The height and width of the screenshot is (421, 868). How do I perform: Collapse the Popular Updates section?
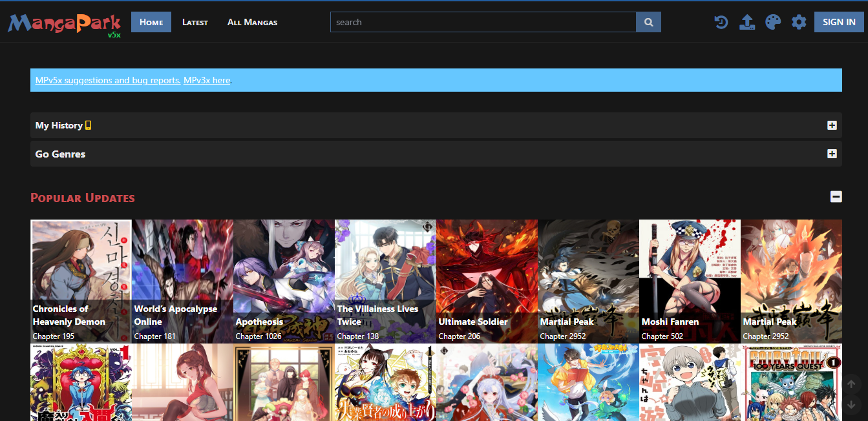836,196
